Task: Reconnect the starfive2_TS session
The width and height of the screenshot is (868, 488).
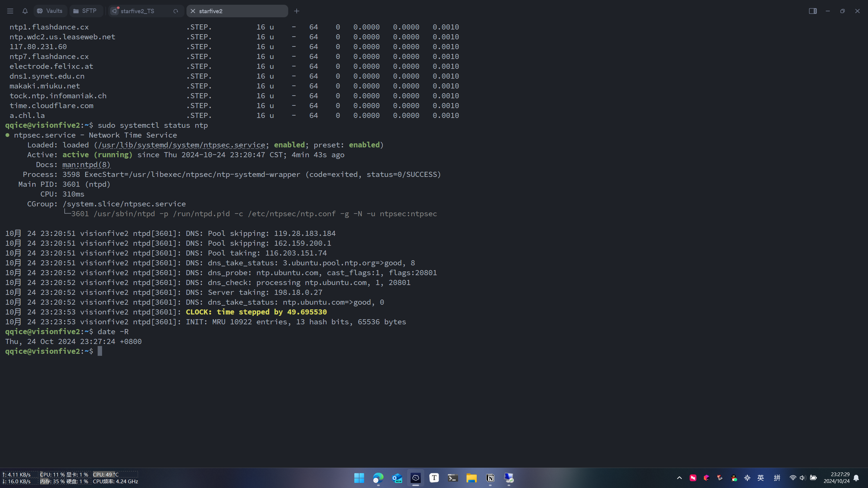Action: click(x=176, y=11)
